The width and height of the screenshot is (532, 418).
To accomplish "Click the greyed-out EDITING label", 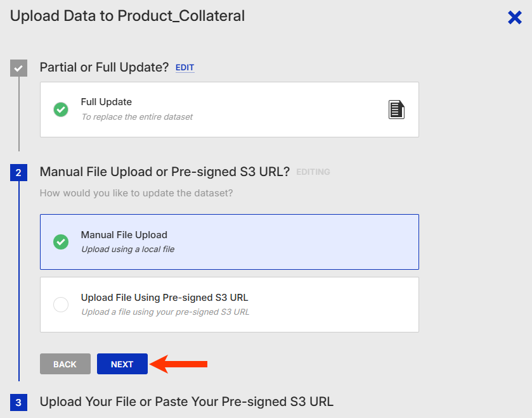I will click(313, 172).
